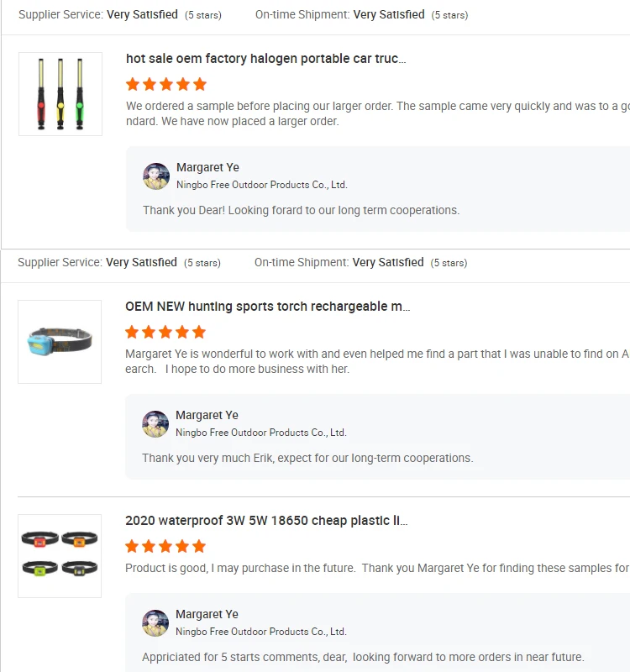Image resolution: width=630 pixels, height=672 pixels.
Task: Open Ningbo Free Outdoor Products in second reply
Action: [x=260, y=433]
